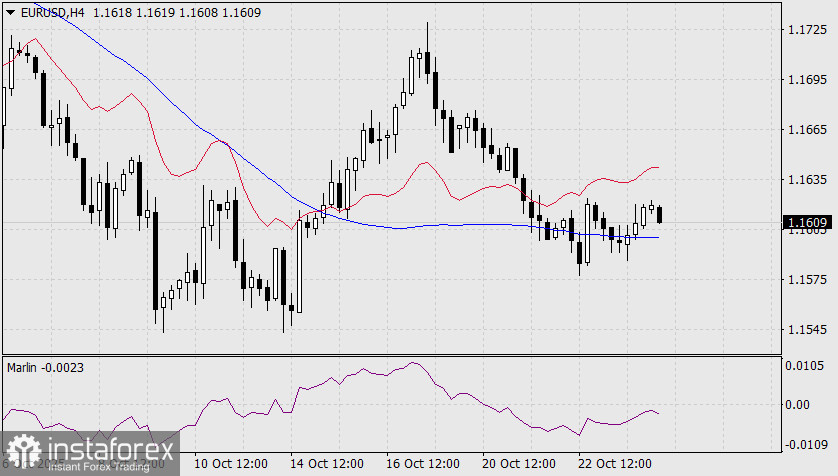Click the 1.1725 price scale label
Screen dimensions: 838x476
pyautogui.click(x=807, y=29)
